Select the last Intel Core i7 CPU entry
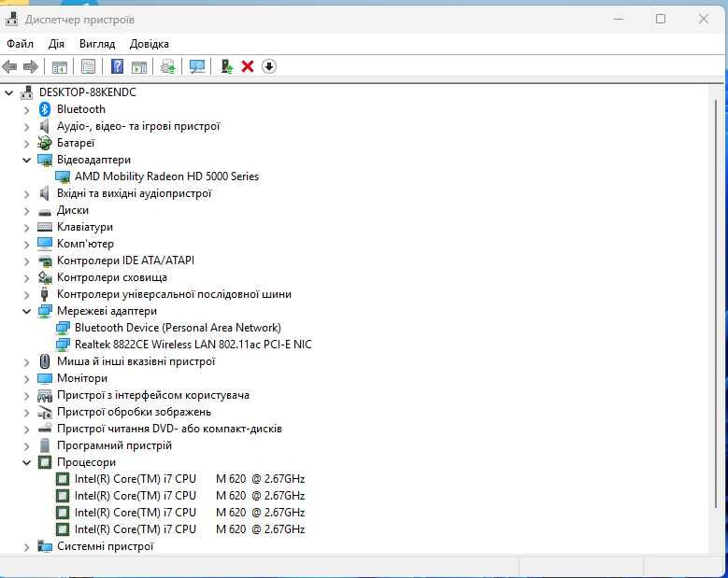 tap(190, 529)
